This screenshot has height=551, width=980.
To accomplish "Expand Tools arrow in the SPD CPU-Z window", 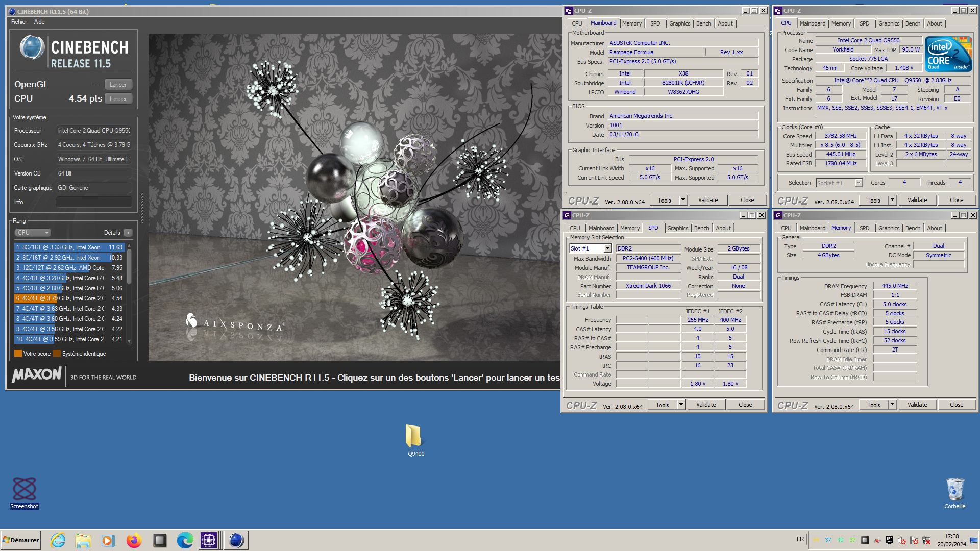I will 681,405.
